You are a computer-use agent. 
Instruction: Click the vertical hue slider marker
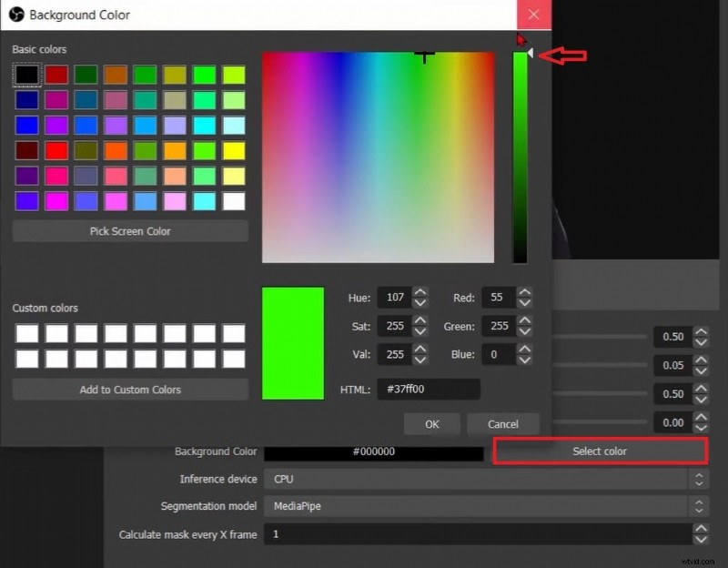click(x=531, y=53)
